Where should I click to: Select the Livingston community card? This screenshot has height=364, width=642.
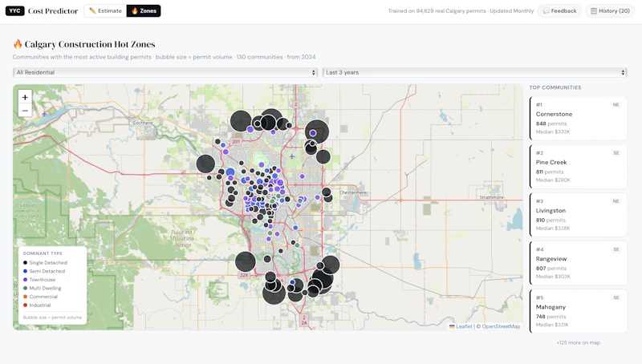pyautogui.click(x=578, y=215)
